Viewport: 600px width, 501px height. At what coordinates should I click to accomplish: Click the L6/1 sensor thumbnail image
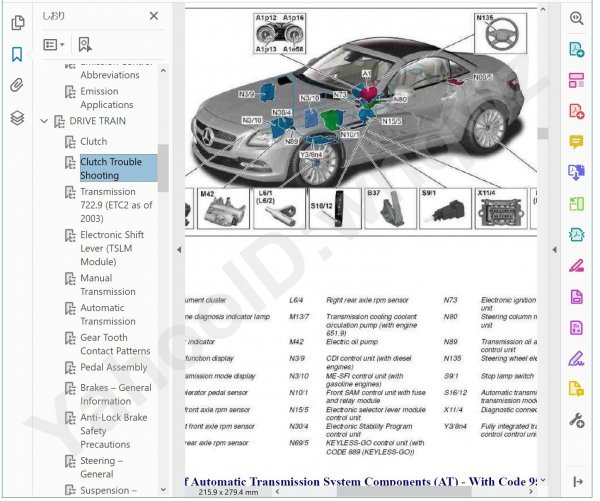click(x=280, y=209)
